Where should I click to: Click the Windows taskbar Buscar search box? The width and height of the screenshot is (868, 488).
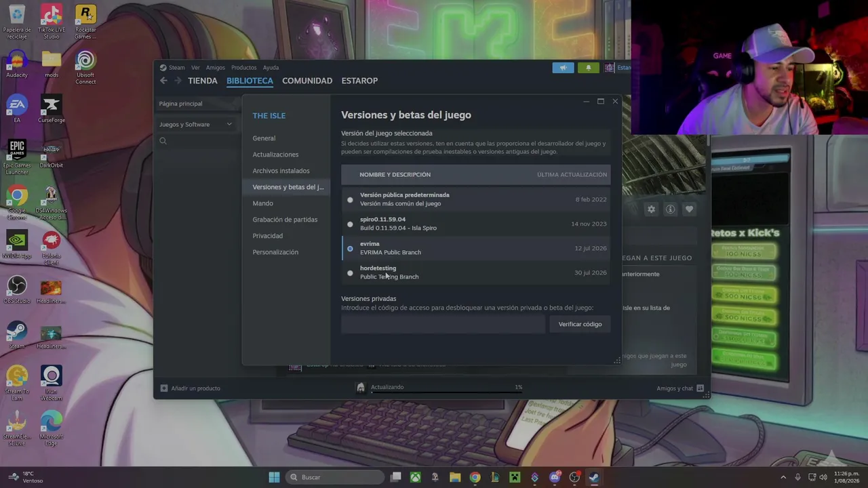(335, 477)
